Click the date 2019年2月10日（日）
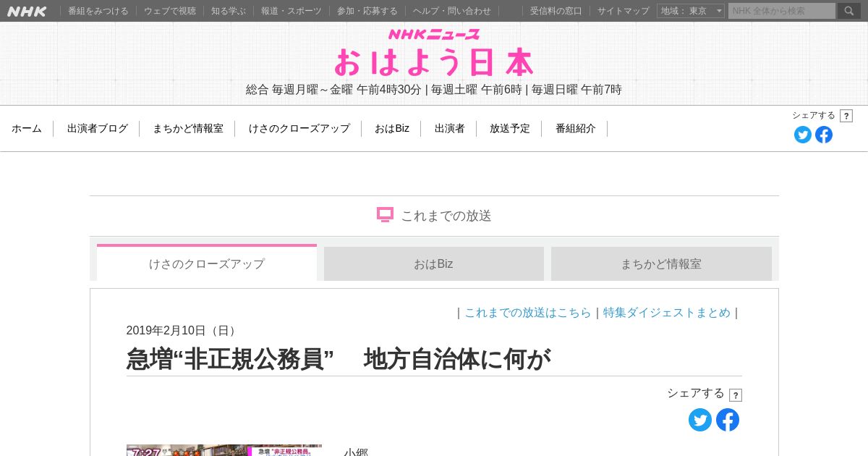Screen dimensions: 868x456 click(184, 331)
